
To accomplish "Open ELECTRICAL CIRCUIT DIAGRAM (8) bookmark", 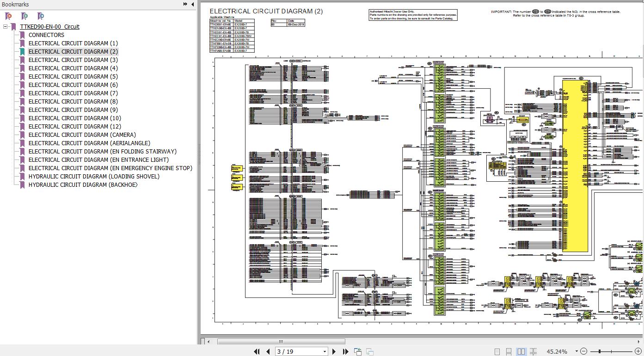I will coord(73,102).
